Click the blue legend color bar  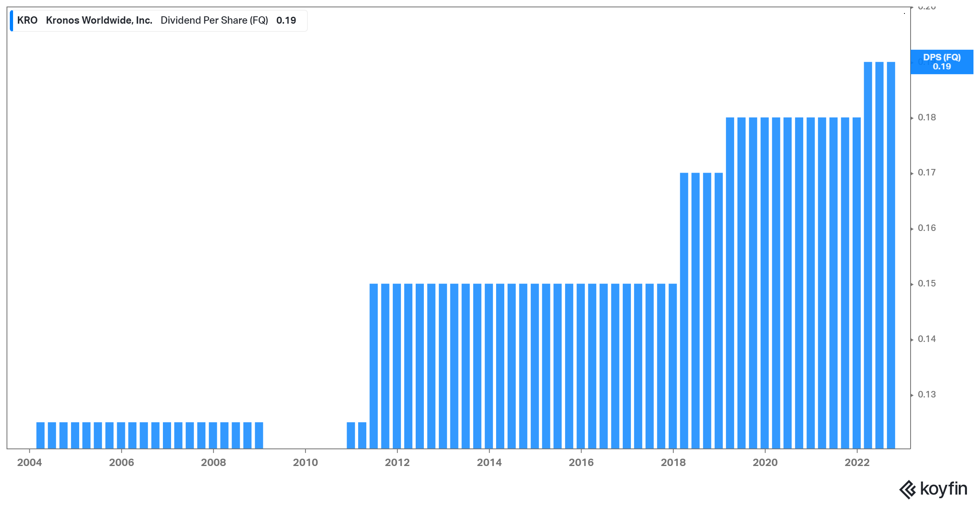[x=11, y=21]
